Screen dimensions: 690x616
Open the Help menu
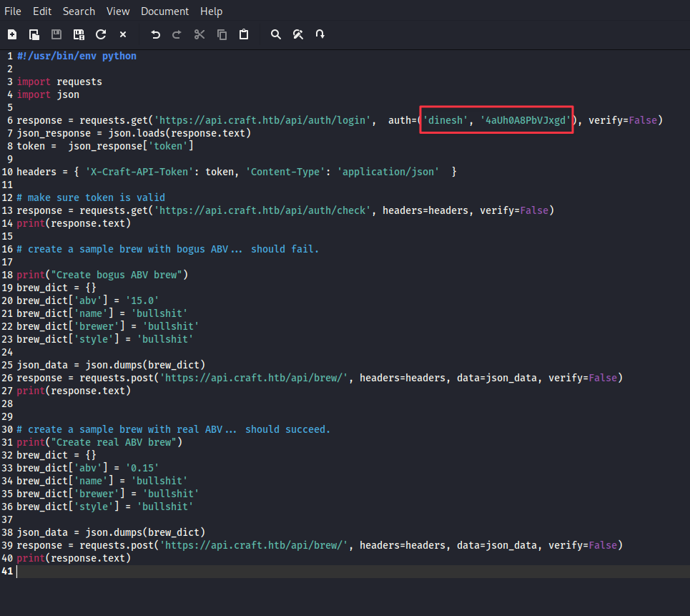(211, 11)
